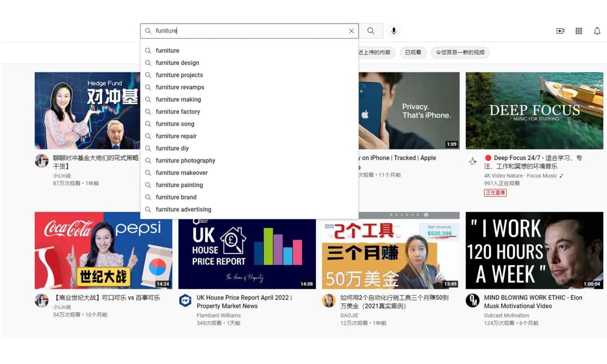
Task: Pick the "furniture advertising" suggestion
Action: pos(184,210)
